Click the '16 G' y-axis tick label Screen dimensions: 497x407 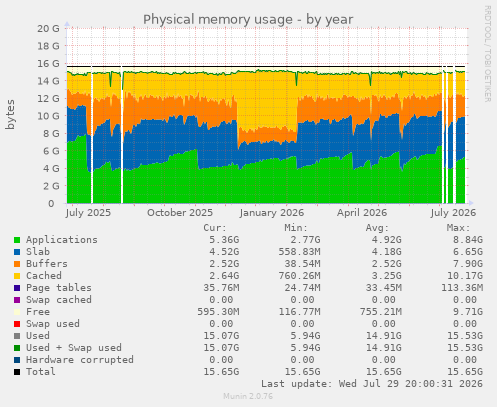pyautogui.click(x=48, y=64)
